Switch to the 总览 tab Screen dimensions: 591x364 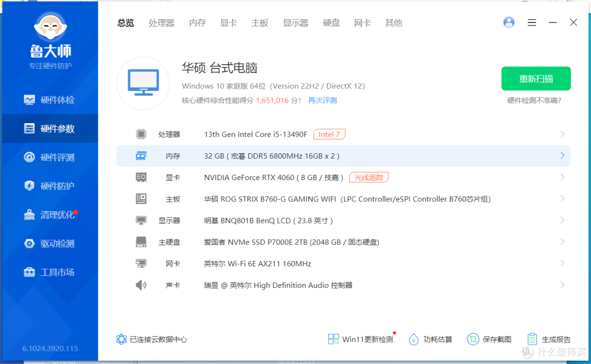point(125,23)
